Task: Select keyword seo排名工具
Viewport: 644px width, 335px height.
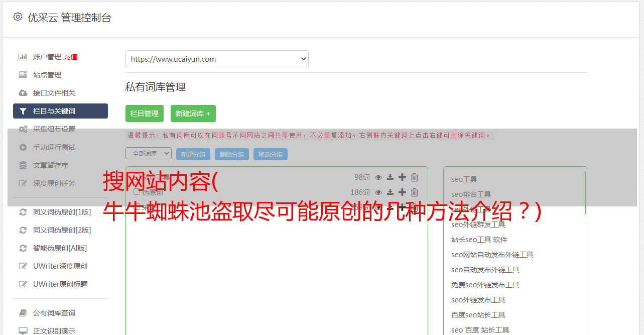Action: tap(471, 194)
